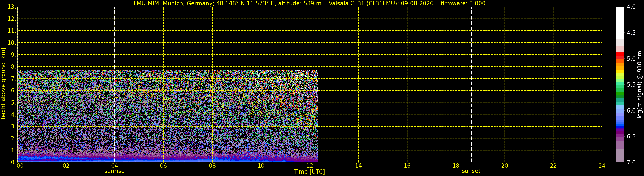Click the 'Height above ground [km]' label
Viewport: 644px width, 176px height.
[3, 85]
